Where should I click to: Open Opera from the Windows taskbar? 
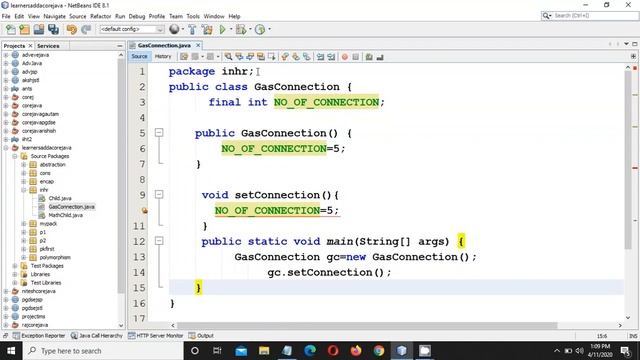pyautogui.click(x=333, y=351)
